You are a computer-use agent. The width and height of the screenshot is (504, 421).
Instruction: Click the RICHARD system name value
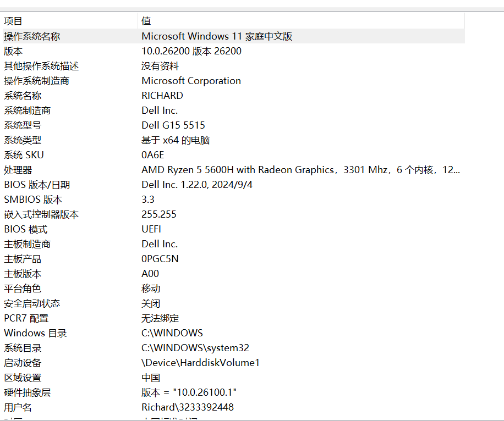click(x=162, y=96)
